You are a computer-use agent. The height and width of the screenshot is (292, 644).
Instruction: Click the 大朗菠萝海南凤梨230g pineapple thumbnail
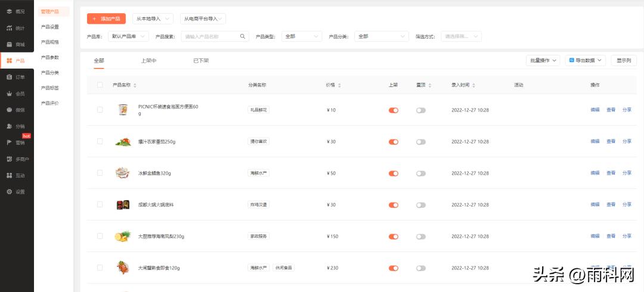click(123, 236)
